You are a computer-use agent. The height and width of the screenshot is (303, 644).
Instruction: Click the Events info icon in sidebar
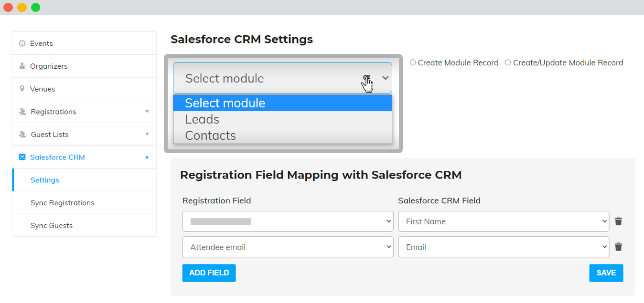[x=22, y=43]
